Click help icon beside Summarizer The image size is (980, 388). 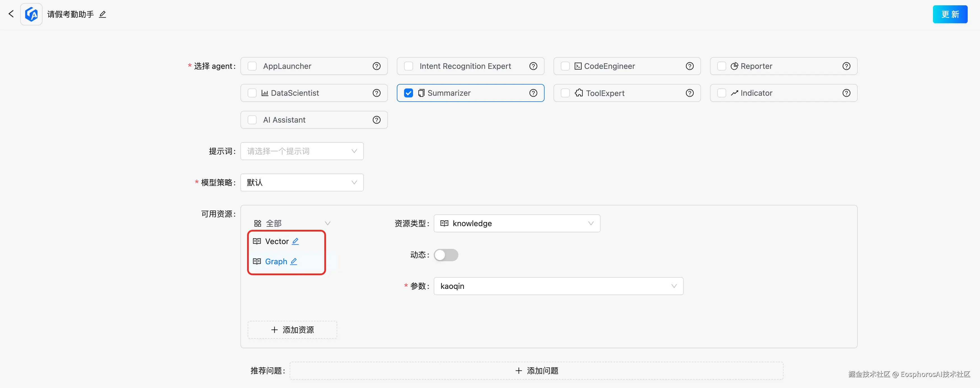tap(533, 93)
